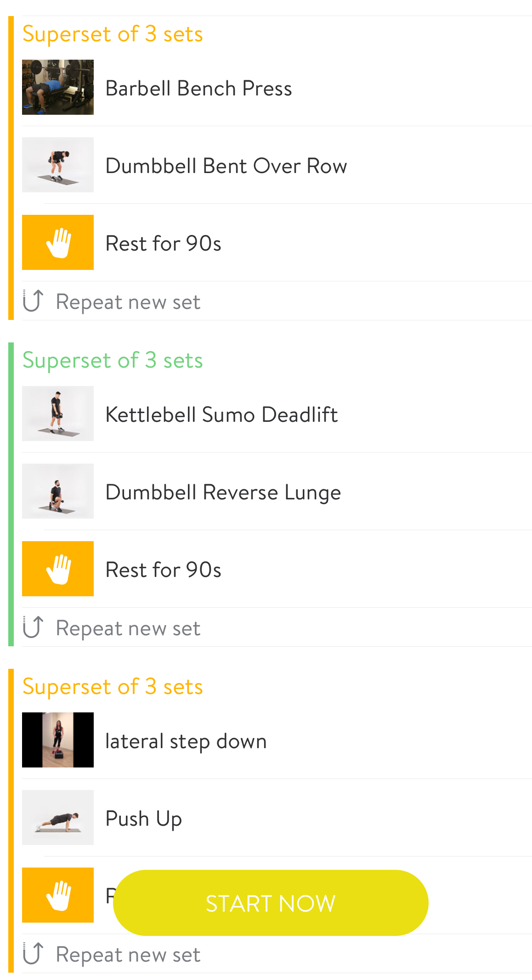
Task: Open the Dumbbell Reverse Lunge thumbnail
Action: click(58, 491)
